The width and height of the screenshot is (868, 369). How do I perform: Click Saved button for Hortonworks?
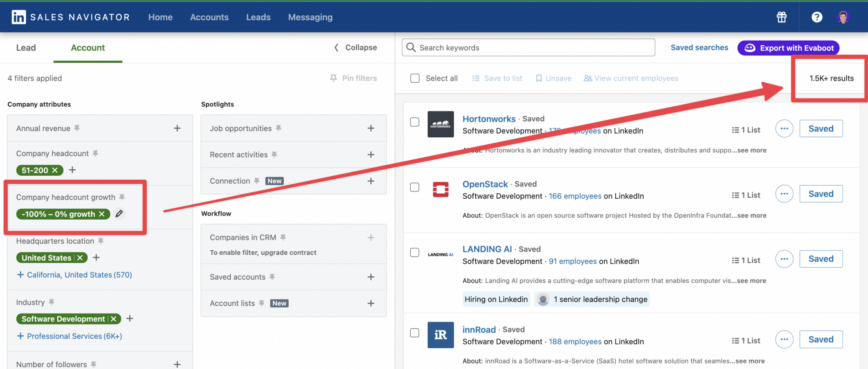pos(821,128)
